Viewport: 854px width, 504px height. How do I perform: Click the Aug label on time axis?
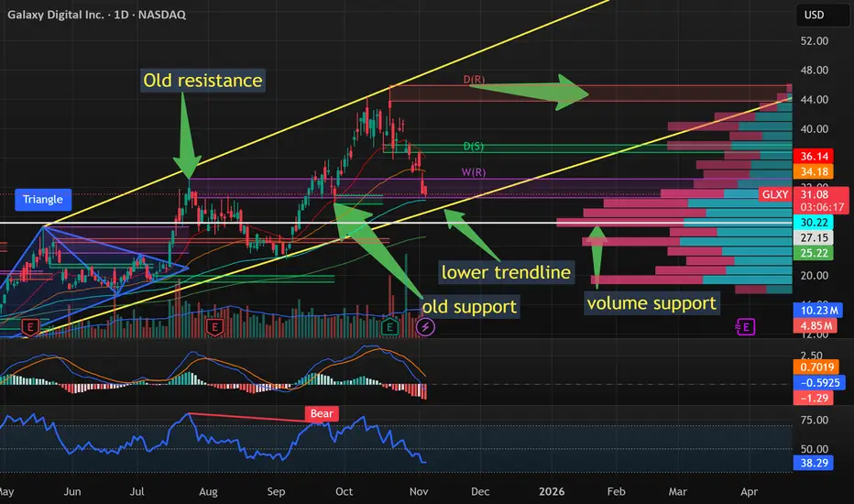[208, 491]
